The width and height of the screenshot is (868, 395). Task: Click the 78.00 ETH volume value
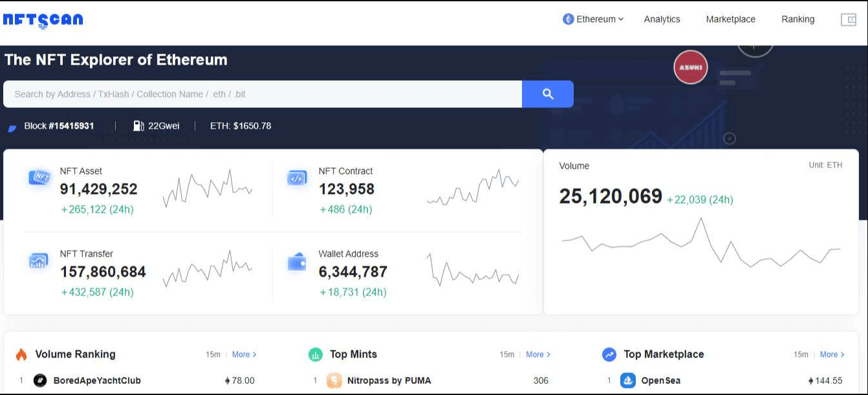[x=239, y=380]
